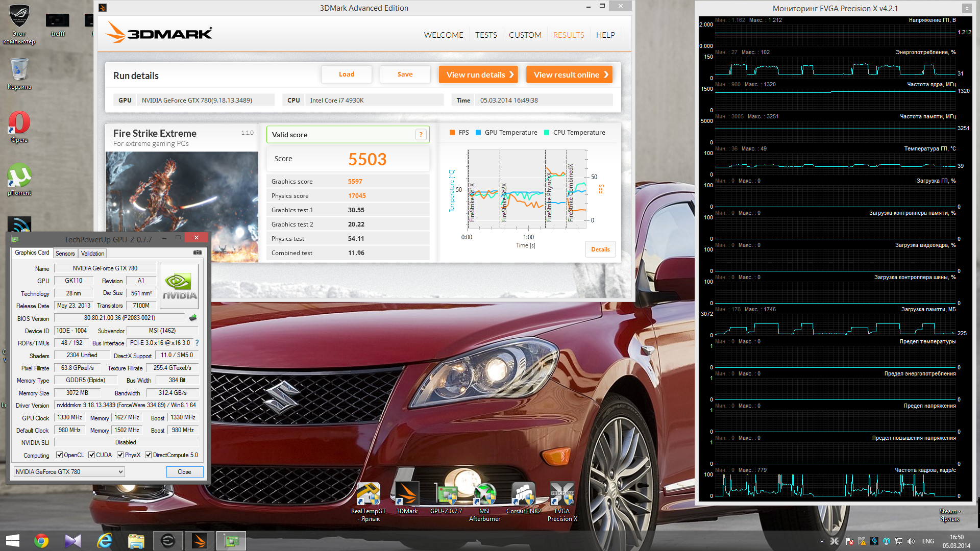The height and width of the screenshot is (551, 980).
Task: Click the volume speaker tray icon
Action: (x=912, y=541)
